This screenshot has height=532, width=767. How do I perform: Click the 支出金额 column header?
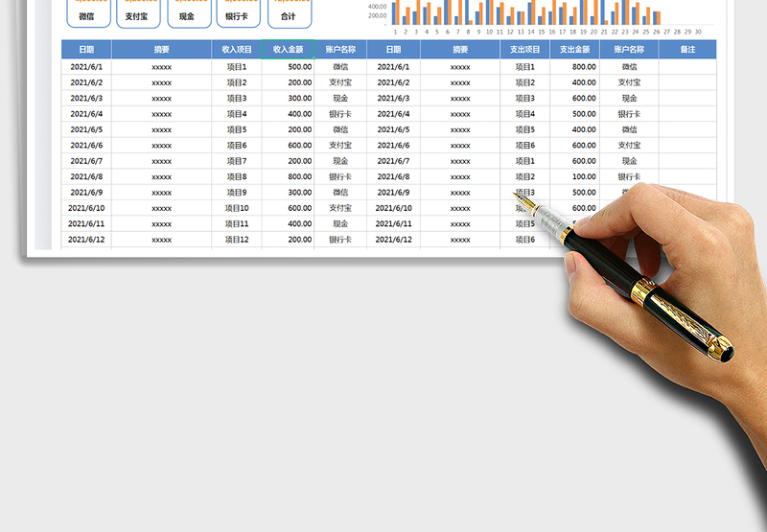click(x=574, y=50)
